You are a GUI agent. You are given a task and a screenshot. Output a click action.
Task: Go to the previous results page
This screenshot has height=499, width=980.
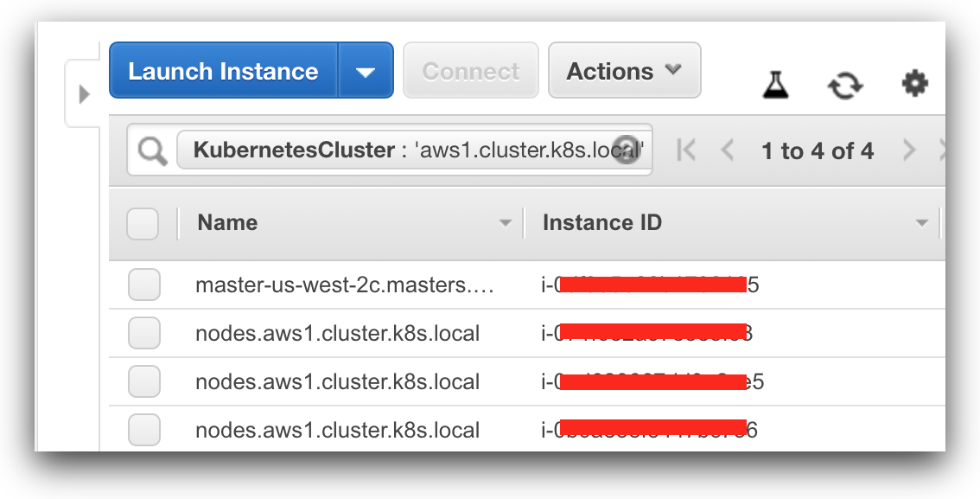(728, 150)
